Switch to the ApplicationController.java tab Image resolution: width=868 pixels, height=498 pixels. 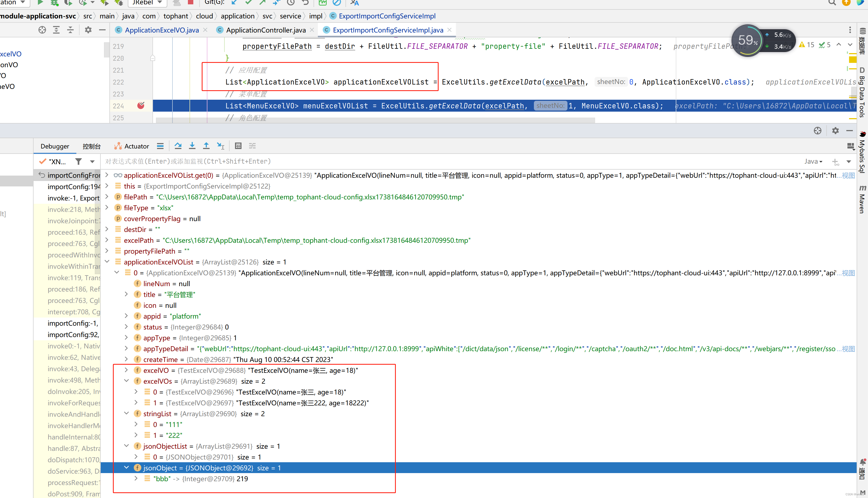(x=266, y=30)
